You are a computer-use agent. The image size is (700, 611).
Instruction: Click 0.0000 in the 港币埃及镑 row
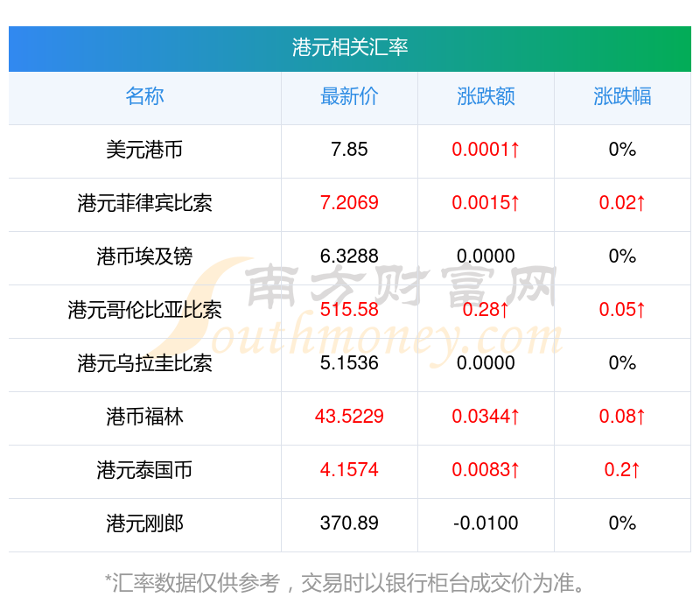tap(486, 256)
